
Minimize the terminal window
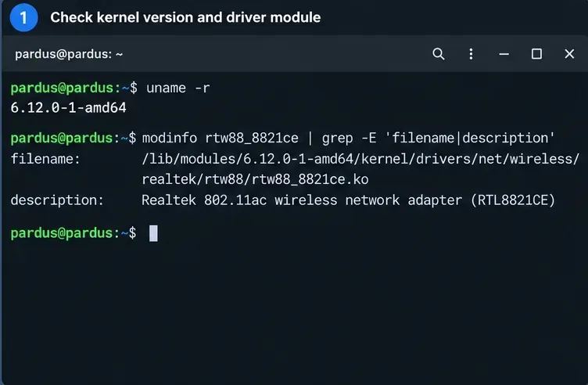click(x=504, y=54)
